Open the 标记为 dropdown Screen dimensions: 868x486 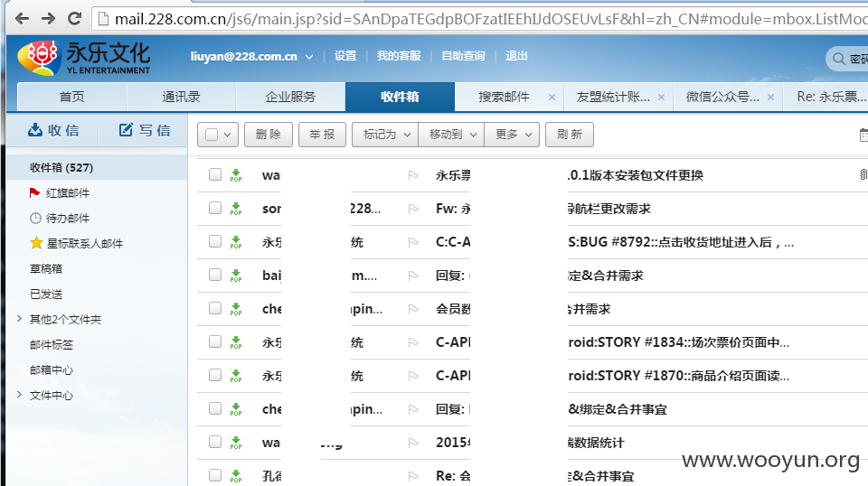pyautogui.click(x=385, y=135)
